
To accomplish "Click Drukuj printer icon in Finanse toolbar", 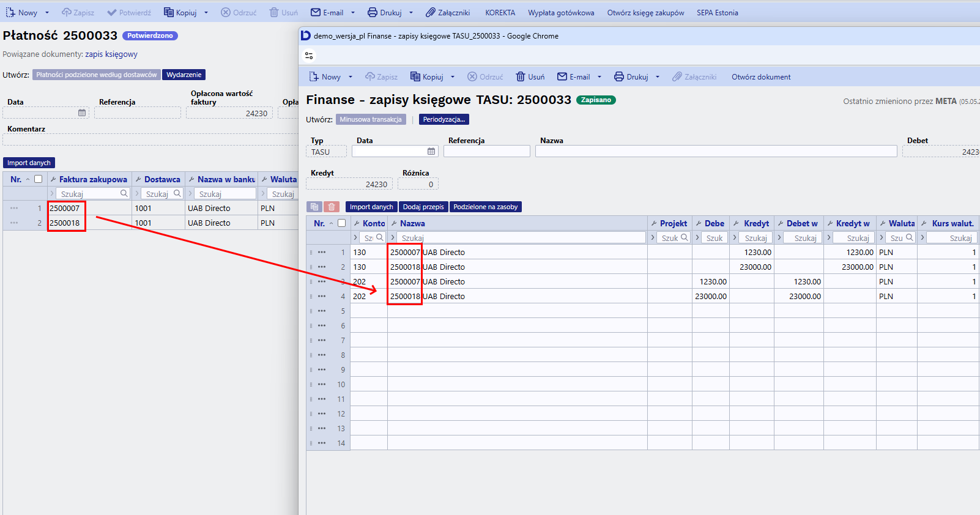I will pyautogui.click(x=619, y=76).
